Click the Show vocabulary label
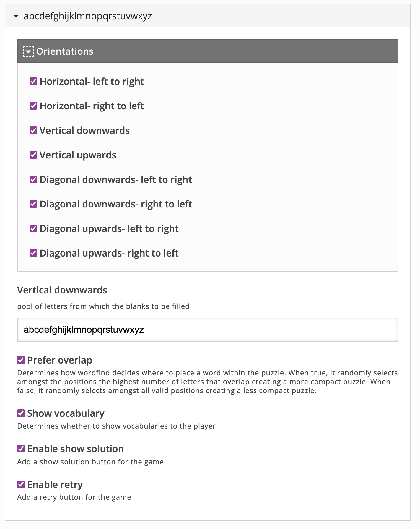The height and width of the screenshot is (529, 420). (x=66, y=413)
